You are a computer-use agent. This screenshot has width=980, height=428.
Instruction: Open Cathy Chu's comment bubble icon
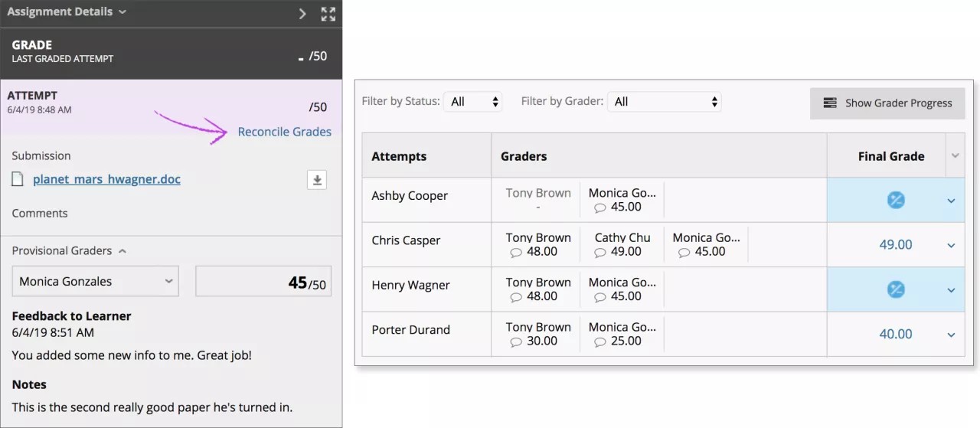coord(600,252)
